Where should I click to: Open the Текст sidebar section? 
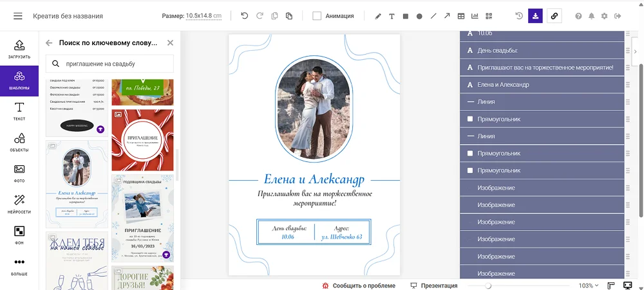pyautogui.click(x=19, y=111)
